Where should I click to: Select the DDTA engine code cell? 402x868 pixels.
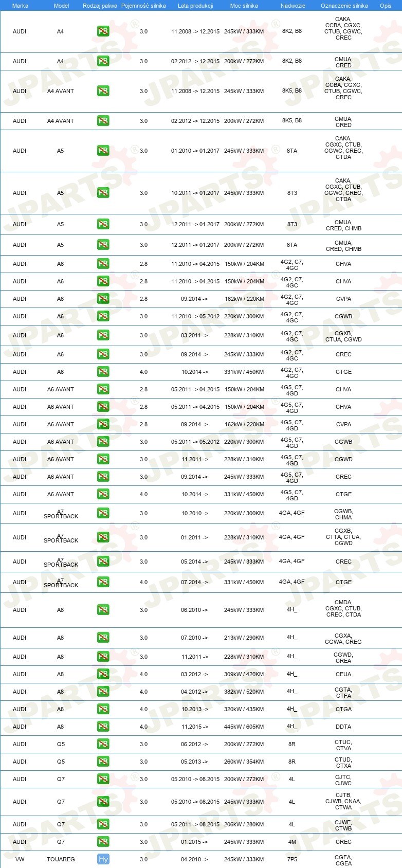[x=343, y=726]
